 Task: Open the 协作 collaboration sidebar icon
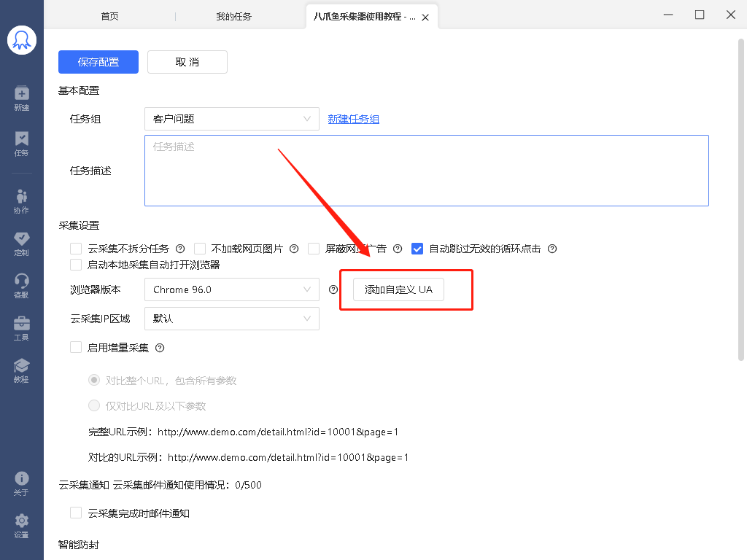(x=21, y=201)
